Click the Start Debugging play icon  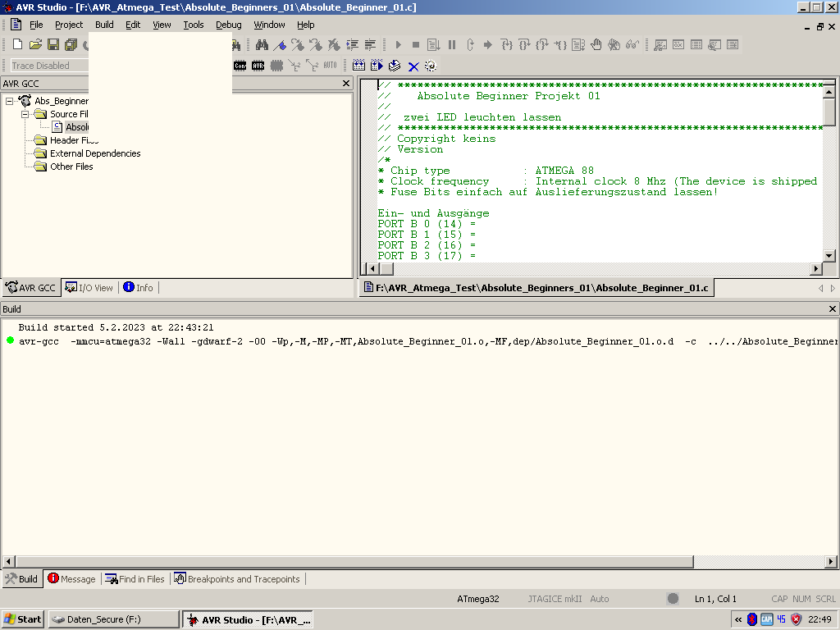(x=398, y=45)
